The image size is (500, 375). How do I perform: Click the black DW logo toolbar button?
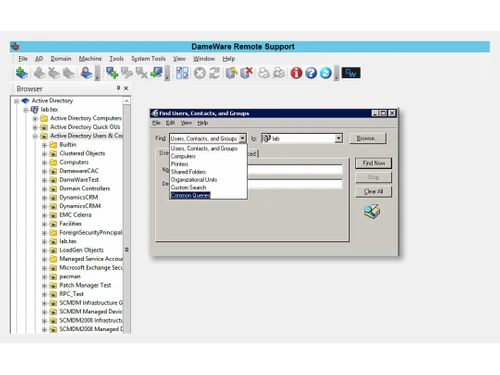tap(351, 73)
